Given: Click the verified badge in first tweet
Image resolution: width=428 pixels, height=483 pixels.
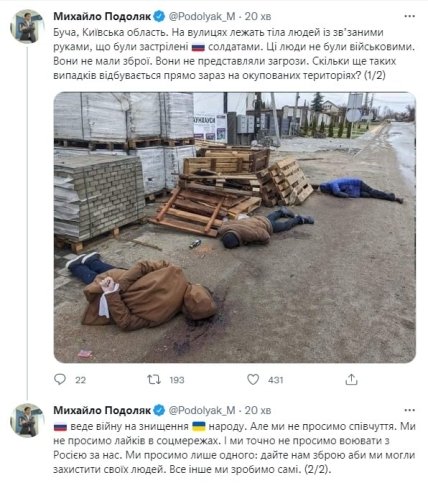Looking at the screenshot, I should (159, 16).
